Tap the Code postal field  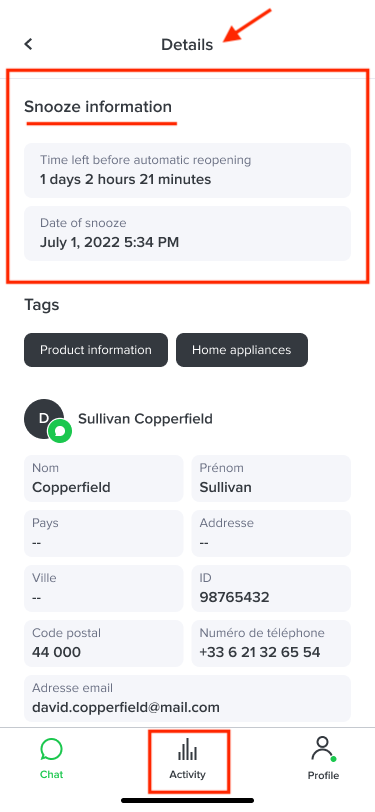coord(104,643)
